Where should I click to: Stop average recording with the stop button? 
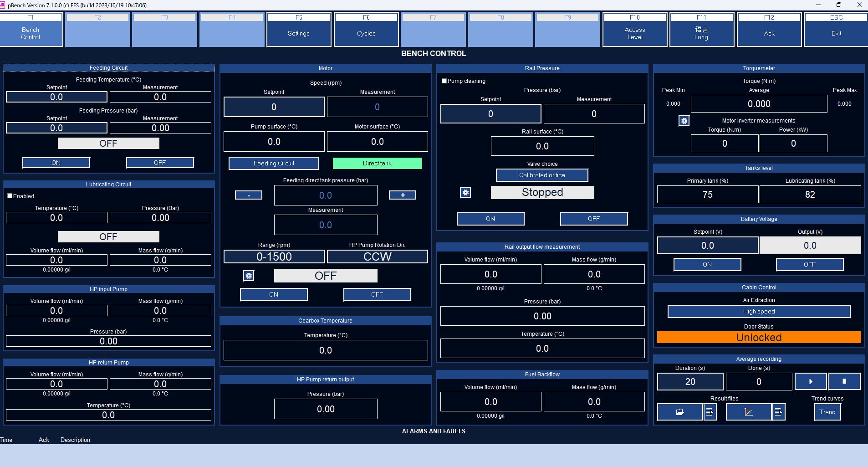[x=844, y=382]
